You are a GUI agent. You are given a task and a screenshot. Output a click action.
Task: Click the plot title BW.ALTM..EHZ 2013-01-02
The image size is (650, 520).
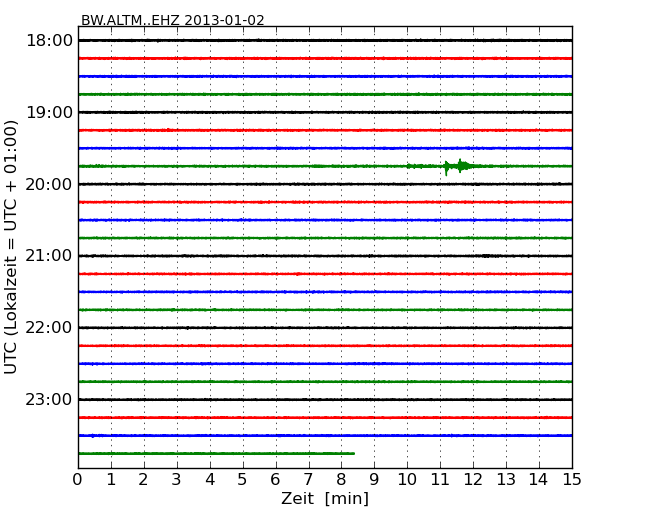coord(172,20)
